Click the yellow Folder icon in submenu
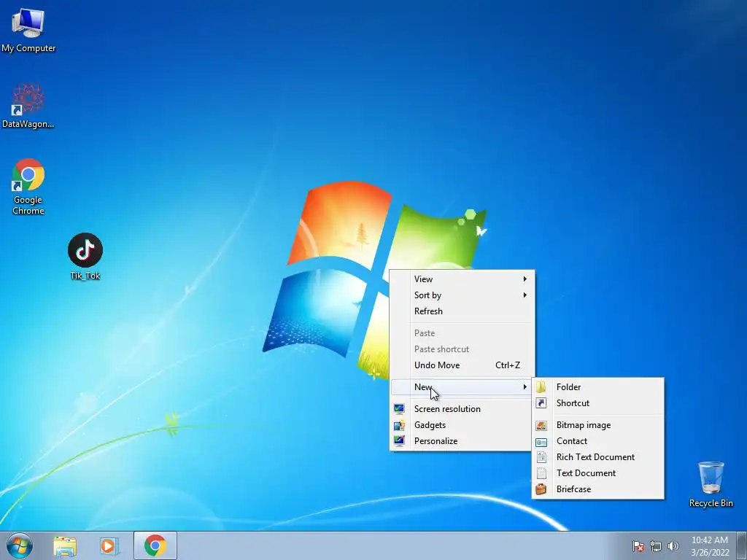This screenshot has width=747, height=560. coord(541,386)
